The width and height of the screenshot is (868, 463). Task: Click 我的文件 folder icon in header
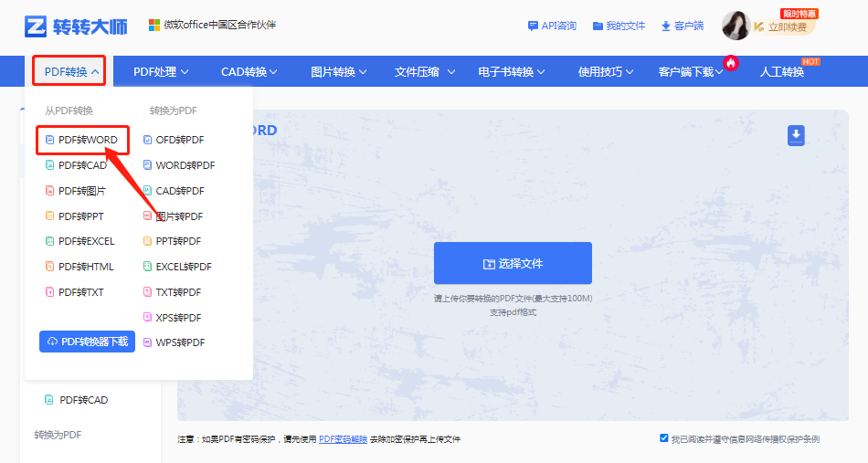point(598,26)
